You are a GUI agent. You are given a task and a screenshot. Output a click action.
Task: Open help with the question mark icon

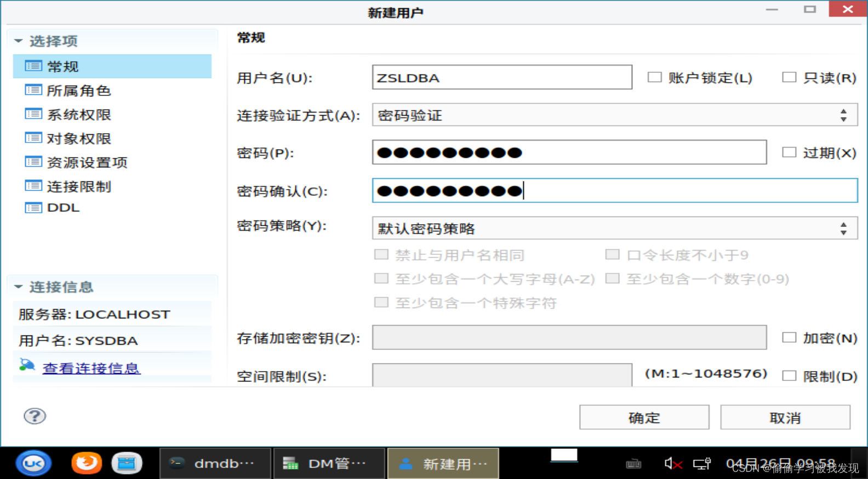(x=35, y=417)
